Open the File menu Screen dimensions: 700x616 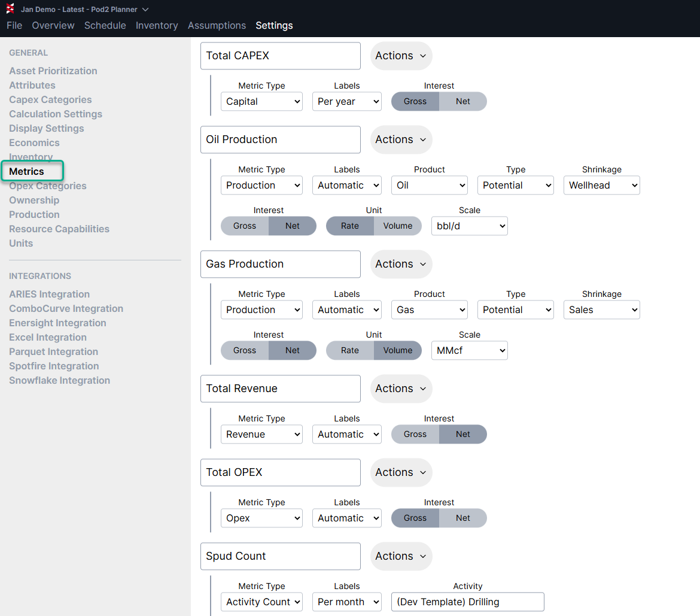click(14, 25)
